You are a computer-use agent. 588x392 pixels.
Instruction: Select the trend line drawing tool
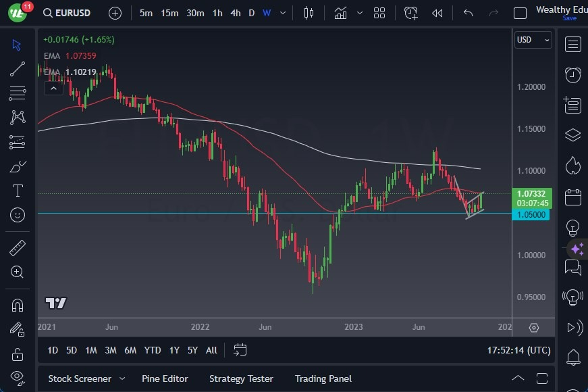(x=18, y=68)
